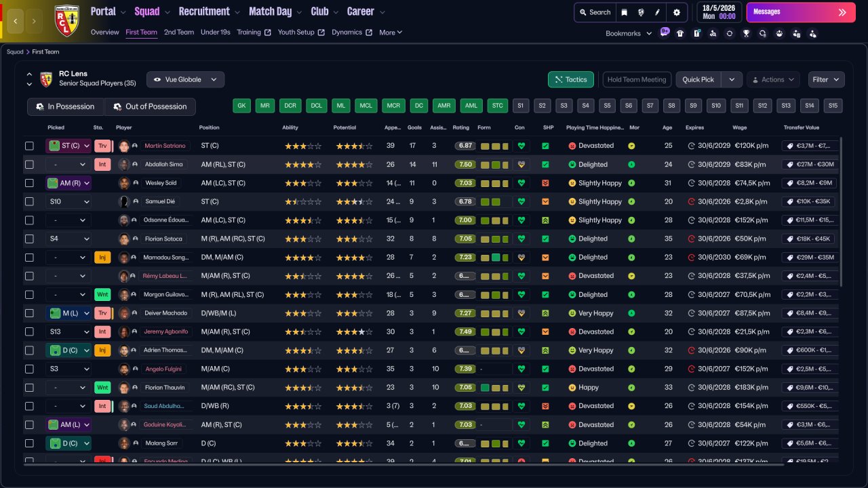
Task: Tick the checkbox for Samuel Dié
Action: click(x=29, y=201)
